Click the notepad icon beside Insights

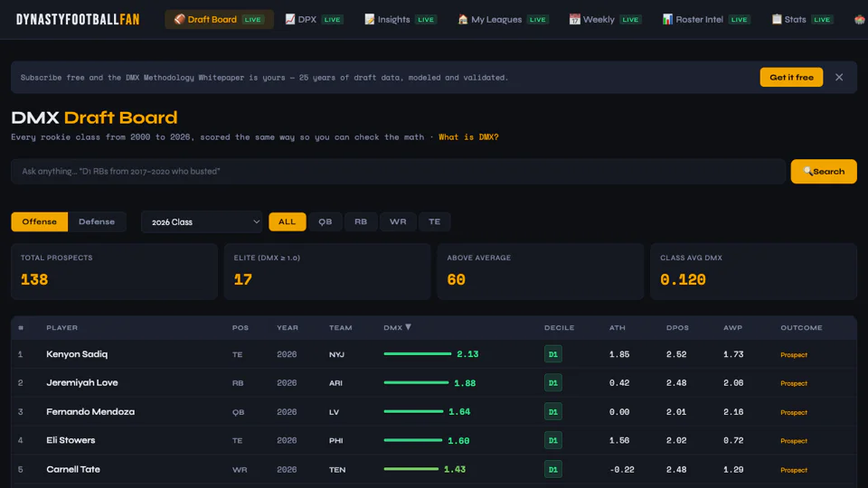[369, 19]
